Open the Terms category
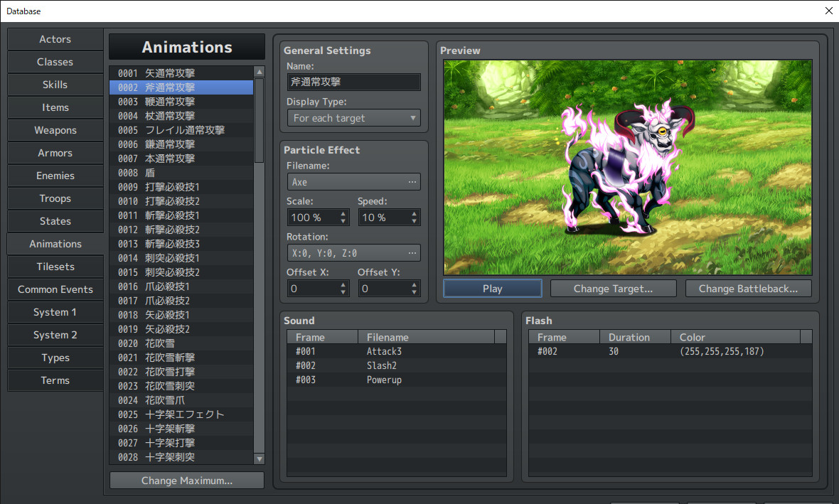The width and height of the screenshot is (839, 504). [55, 380]
